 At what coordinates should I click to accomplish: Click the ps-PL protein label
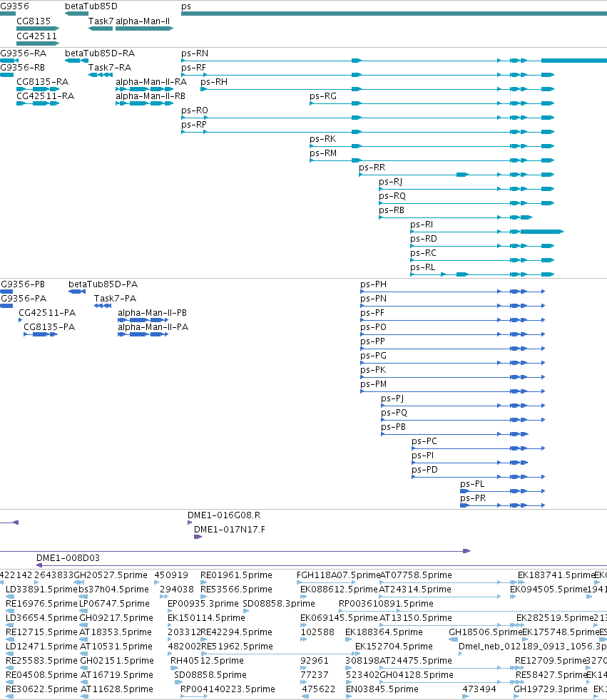click(472, 484)
